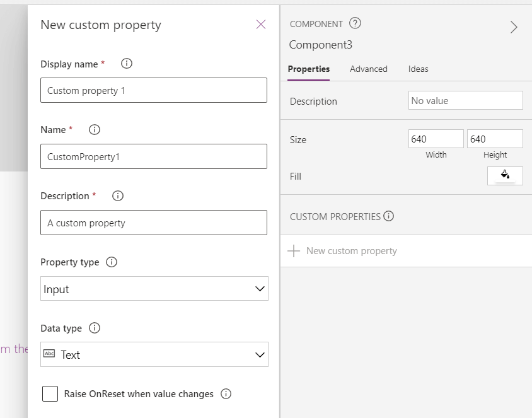Open info for Raise OnReset option

(x=226, y=393)
